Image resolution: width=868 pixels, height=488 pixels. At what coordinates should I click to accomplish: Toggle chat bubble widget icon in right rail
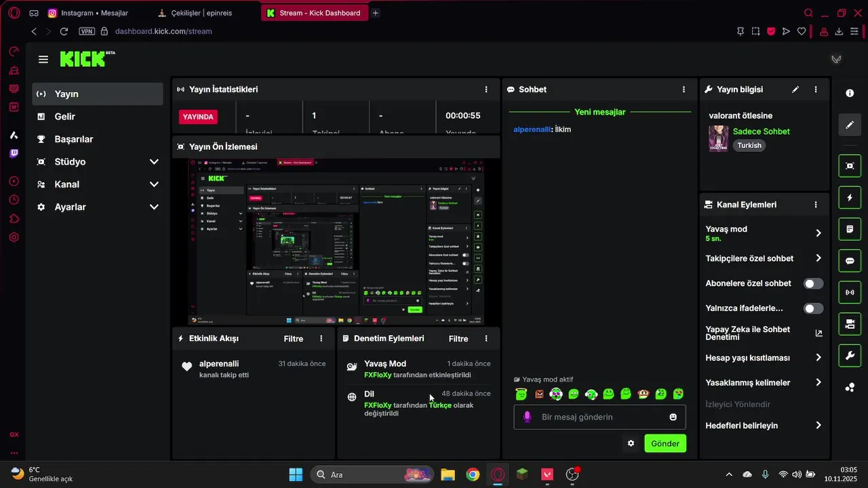tap(850, 261)
